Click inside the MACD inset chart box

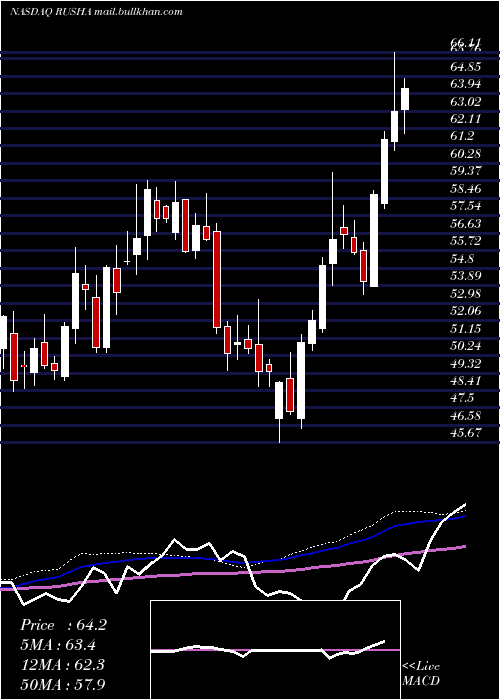click(275, 650)
